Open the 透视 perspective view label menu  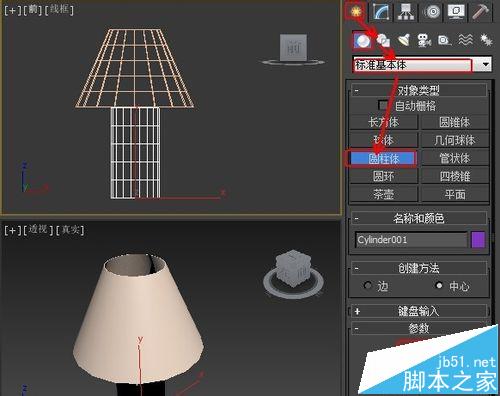point(38,230)
